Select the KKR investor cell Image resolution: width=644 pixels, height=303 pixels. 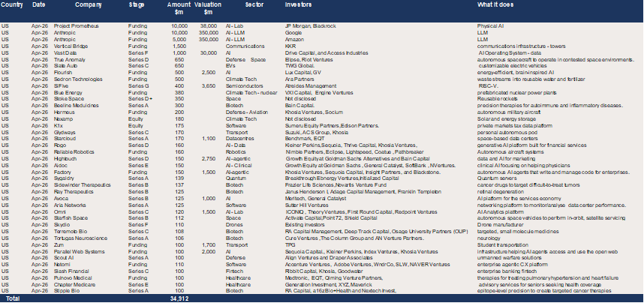click(290, 46)
